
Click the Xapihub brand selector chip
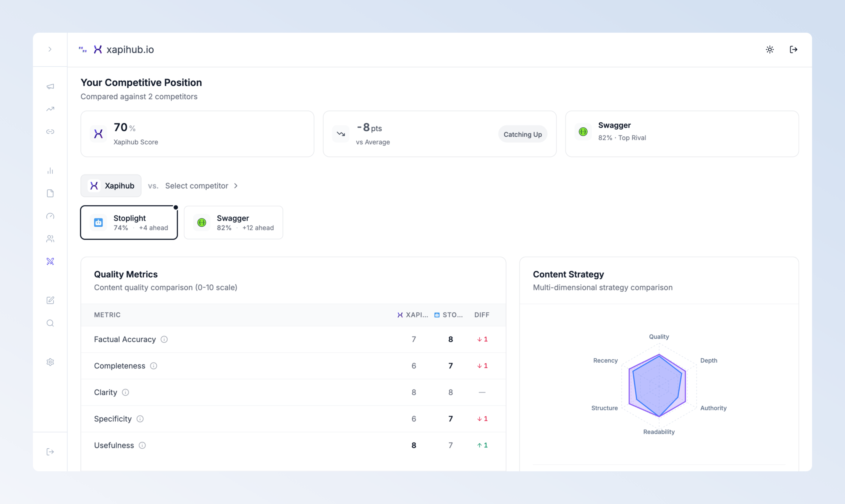click(111, 186)
